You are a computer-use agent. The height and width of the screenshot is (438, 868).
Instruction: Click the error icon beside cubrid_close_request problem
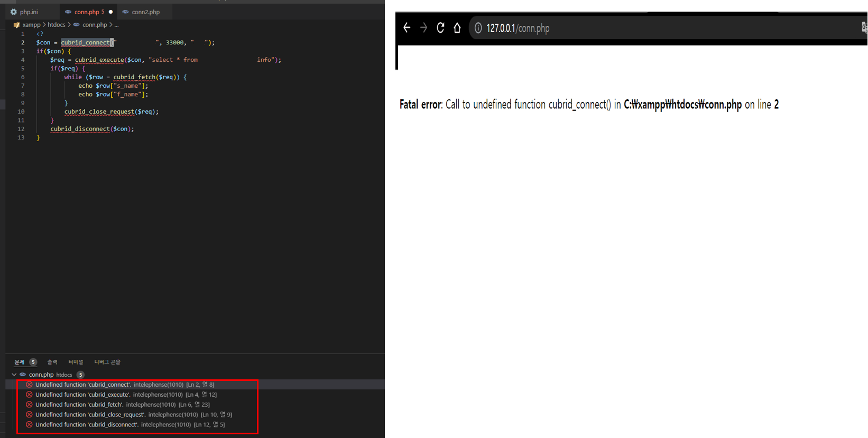tap(29, 415)
